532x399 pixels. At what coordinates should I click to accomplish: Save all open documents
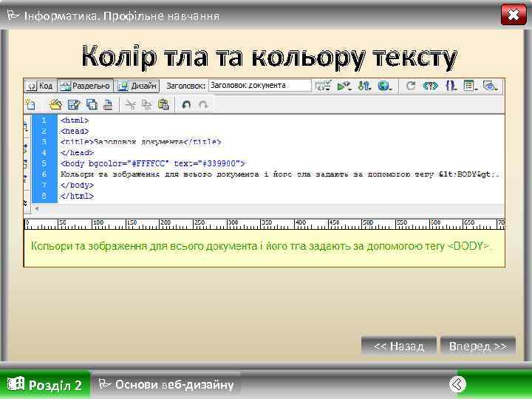[92, 104]
